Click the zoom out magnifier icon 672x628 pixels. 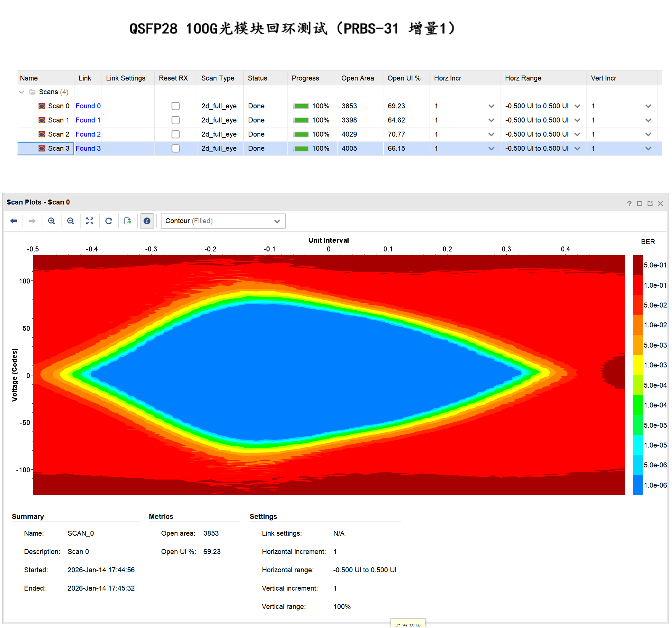click(x=71, y=221)
